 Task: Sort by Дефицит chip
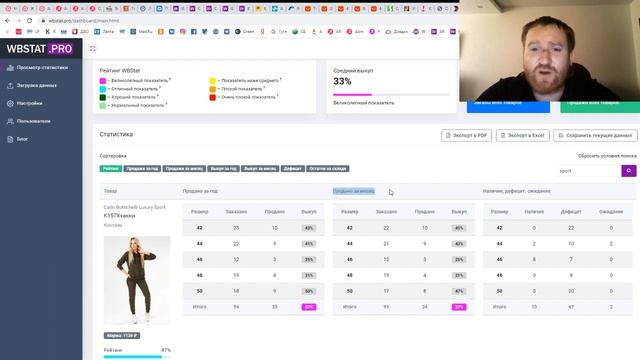pyautogui.click(x=293, y=169)
